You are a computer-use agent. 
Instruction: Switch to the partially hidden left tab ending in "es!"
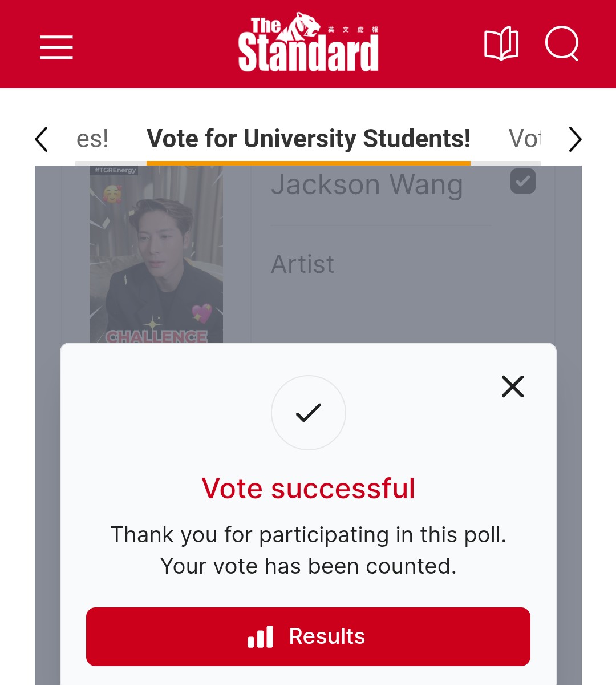pos(92,139)
